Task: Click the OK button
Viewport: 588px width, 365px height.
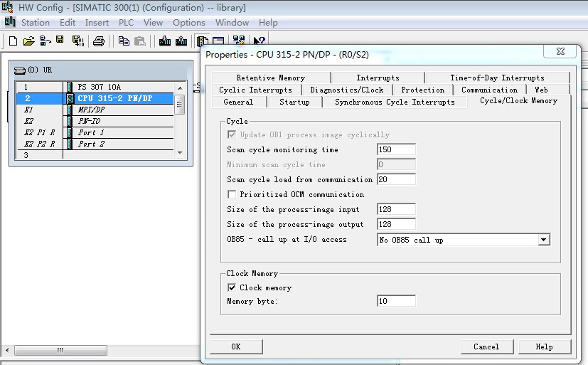Action: pos(236,347)
